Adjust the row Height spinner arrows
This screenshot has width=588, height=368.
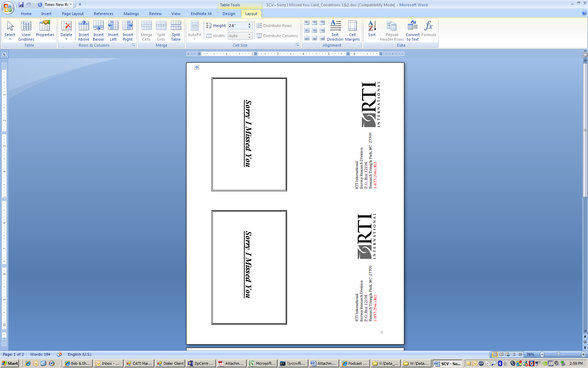pyautogui.click(x=250, y=26)
